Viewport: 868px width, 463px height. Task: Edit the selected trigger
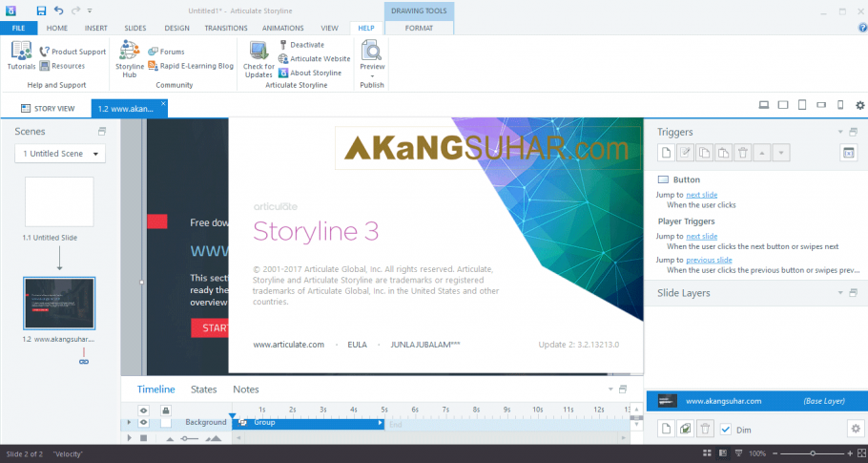[x=685, y=153]
